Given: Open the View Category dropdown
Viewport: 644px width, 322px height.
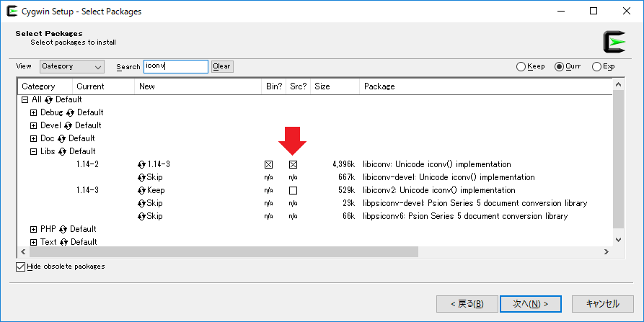Looking at the screenshot, I should pyautogui.click(x=72, y=66).
